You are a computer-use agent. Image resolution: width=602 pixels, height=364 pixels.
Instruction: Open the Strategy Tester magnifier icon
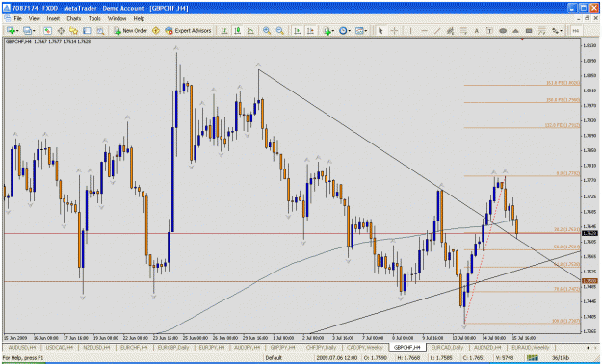(100, 31)
